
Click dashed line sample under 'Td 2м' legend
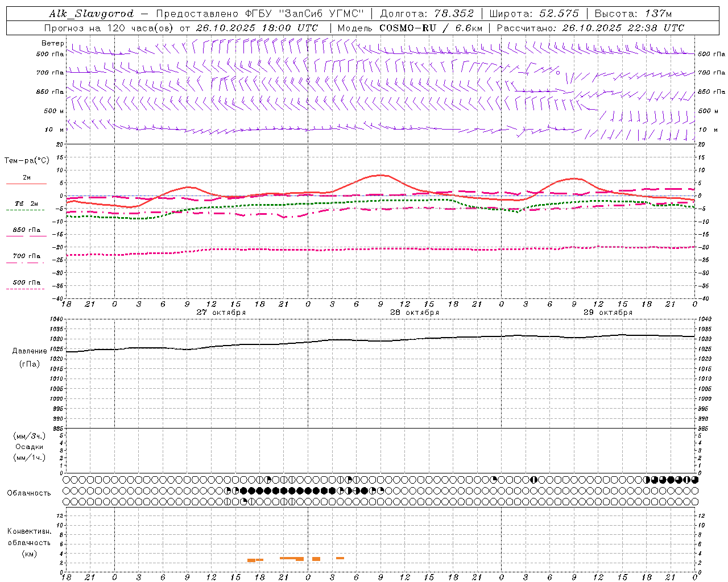point(25,210)
